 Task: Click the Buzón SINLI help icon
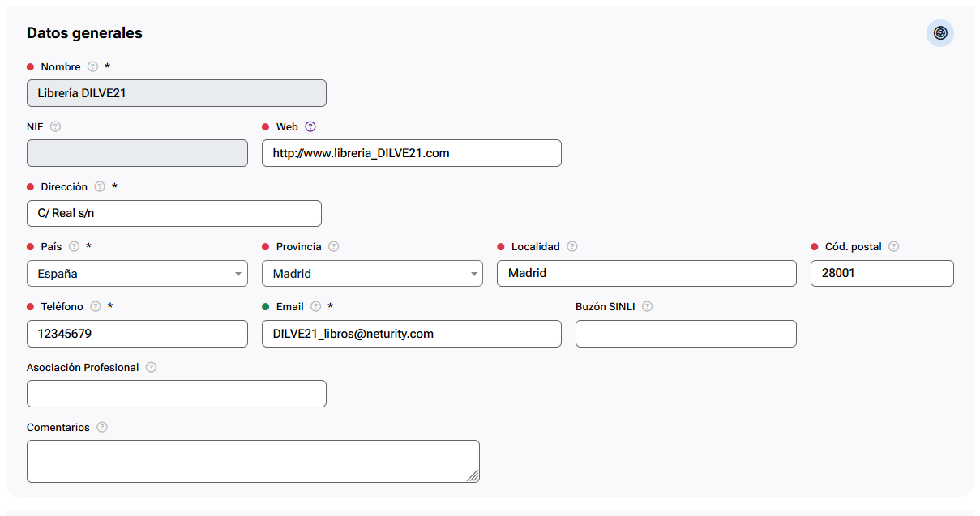click(647, 307)
